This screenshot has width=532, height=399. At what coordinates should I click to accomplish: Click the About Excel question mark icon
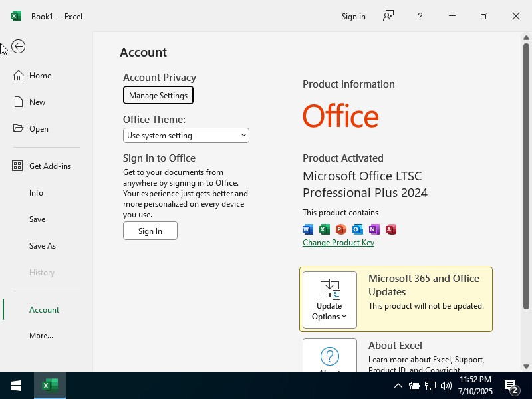(x=329, y=356)
